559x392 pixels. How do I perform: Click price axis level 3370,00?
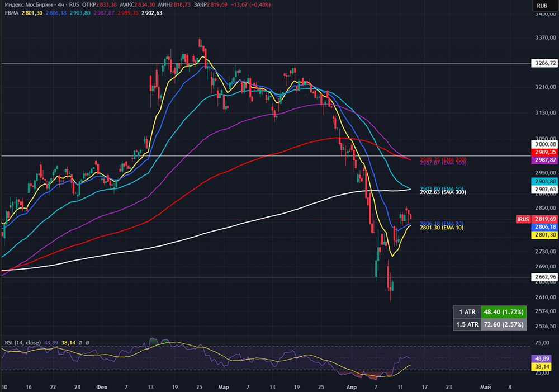[546, 37]
